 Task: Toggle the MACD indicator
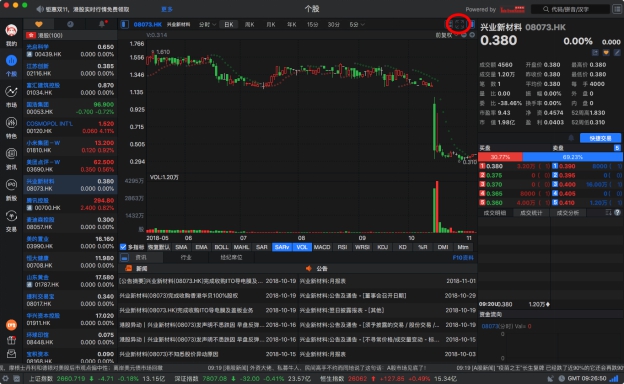[x=322, y=247]
